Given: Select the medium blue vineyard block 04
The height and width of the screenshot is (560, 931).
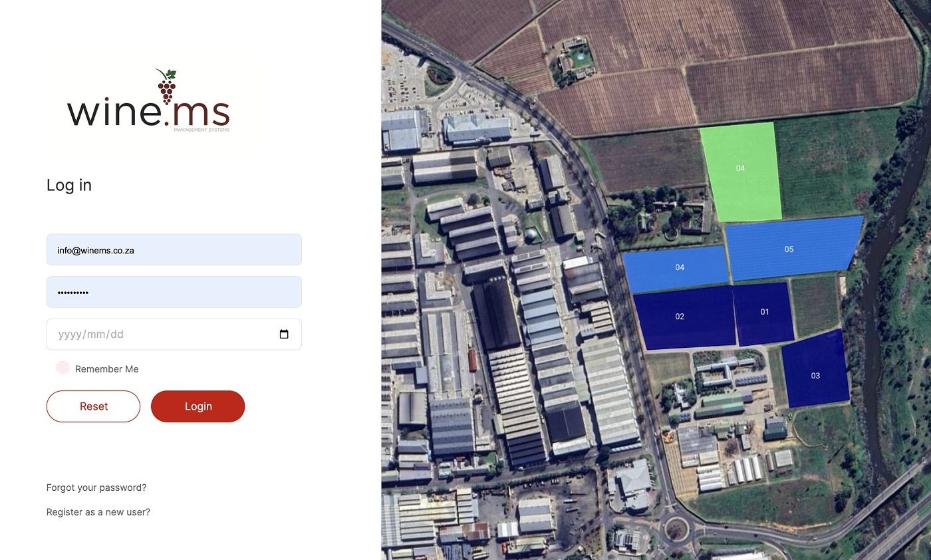Looking at the screenshot, I should coord(676,268).
